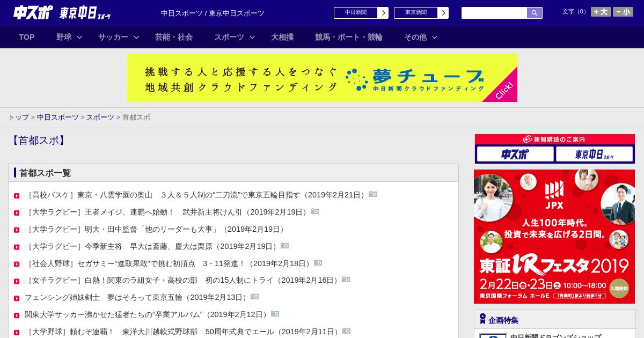Image resolution: width=644 pixels, height=338 pixels.
Task: Click red bullet beside 高校バスケ article
Action: click(17, 196)
